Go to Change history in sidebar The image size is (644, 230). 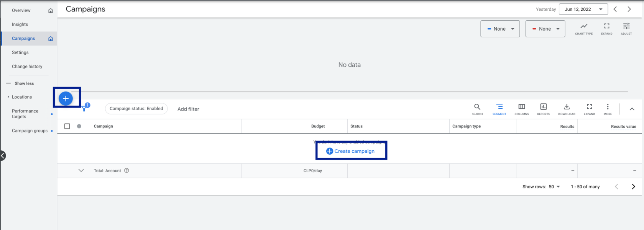point(27,67)
